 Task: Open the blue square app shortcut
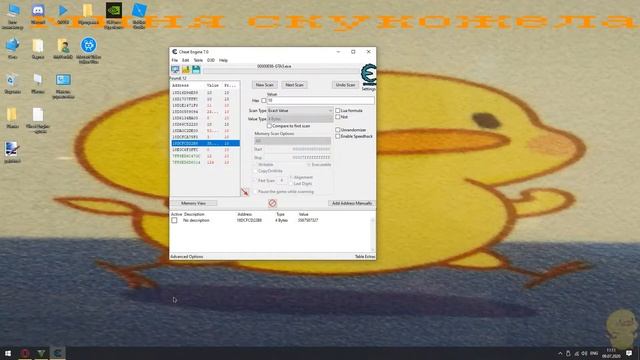(139, 16)
